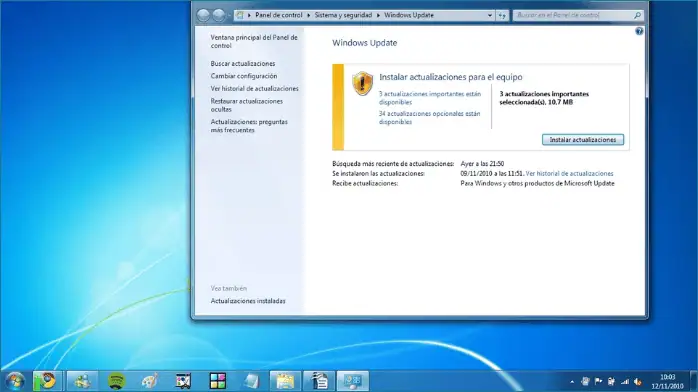Open the volume speaker tray icon
This screenshot has width=698, height=392.
pyautogui.click(x=638, y=381)
